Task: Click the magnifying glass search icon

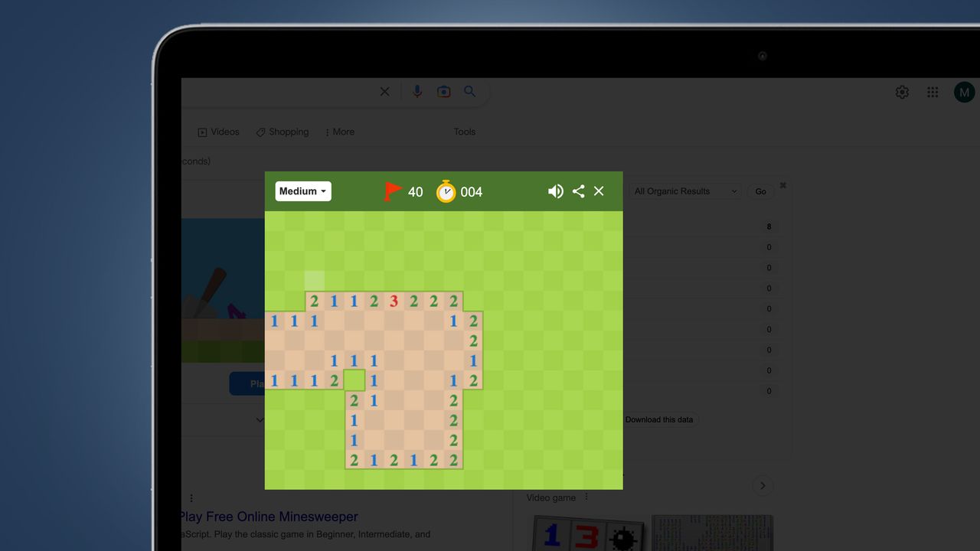Action: [470, 92]
